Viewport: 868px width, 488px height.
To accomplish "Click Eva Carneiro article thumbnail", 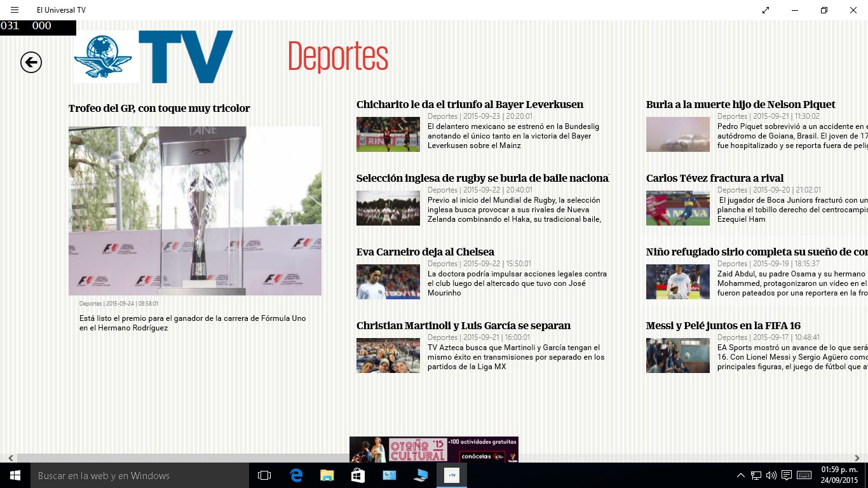I will pyautogui.click(x=388, y=281).
